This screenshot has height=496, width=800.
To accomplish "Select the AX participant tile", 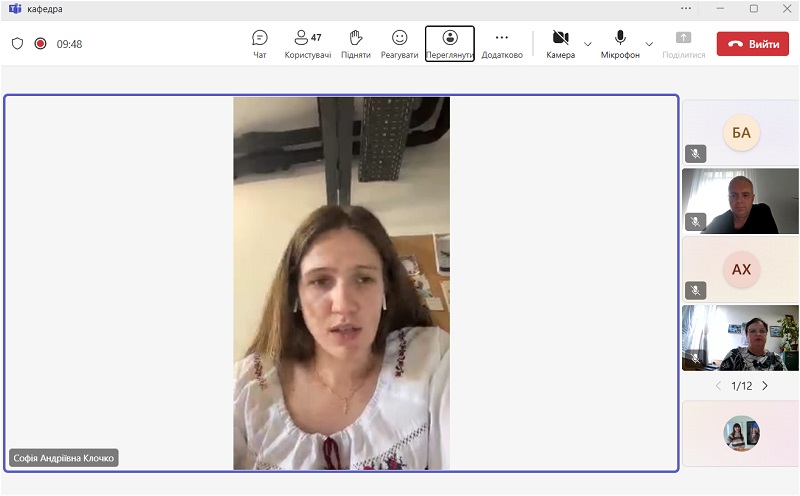I will 740,269.
